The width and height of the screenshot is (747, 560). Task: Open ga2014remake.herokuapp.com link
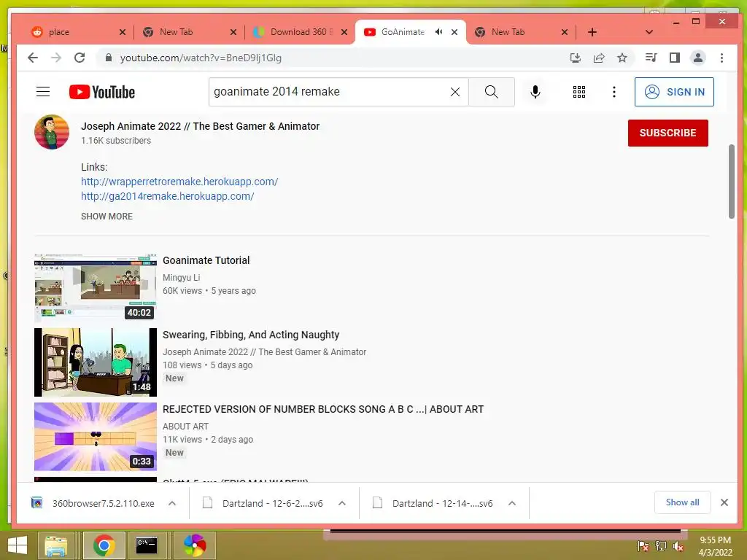pyautogui.click(x=168, y=196)
